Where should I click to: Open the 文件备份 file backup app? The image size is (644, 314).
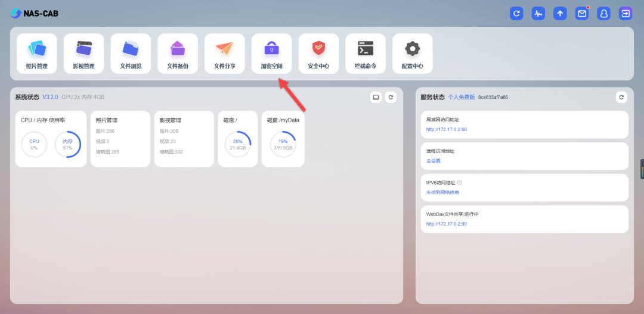[178, 54]
